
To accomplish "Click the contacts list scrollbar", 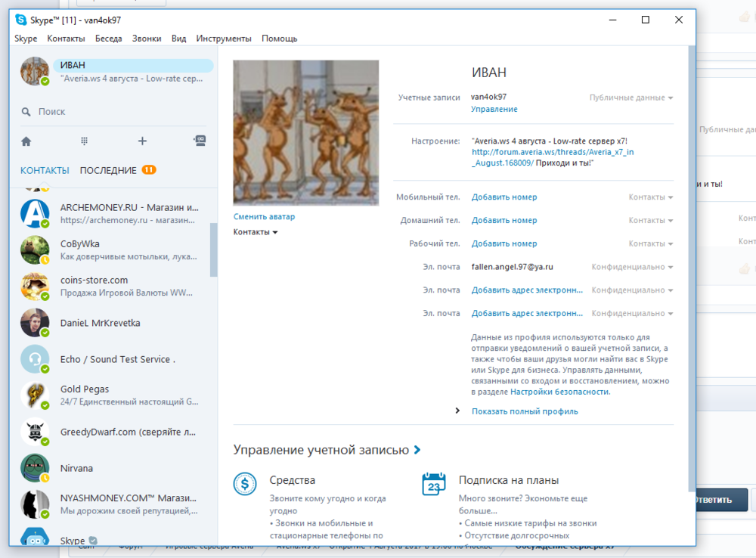I will click(214, 250).
